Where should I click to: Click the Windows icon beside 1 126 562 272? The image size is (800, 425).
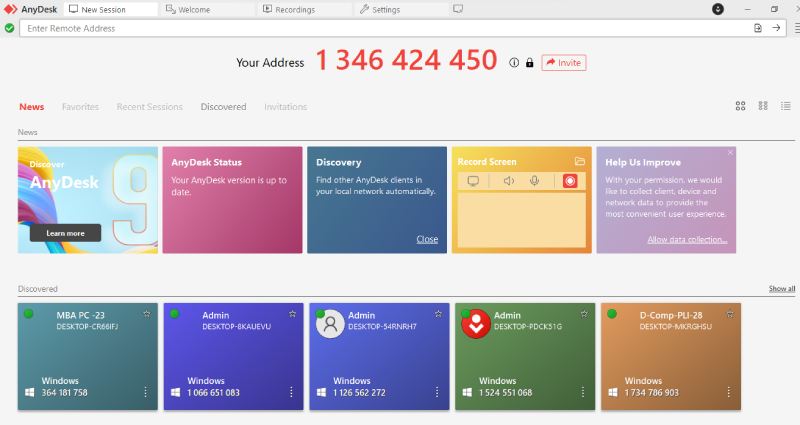click(x=321, y=392)
